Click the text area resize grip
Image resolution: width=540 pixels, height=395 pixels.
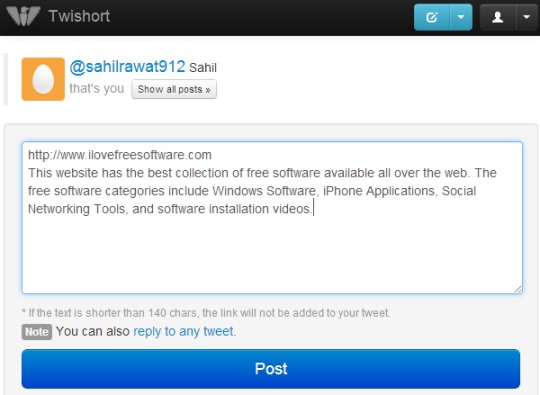518,289
